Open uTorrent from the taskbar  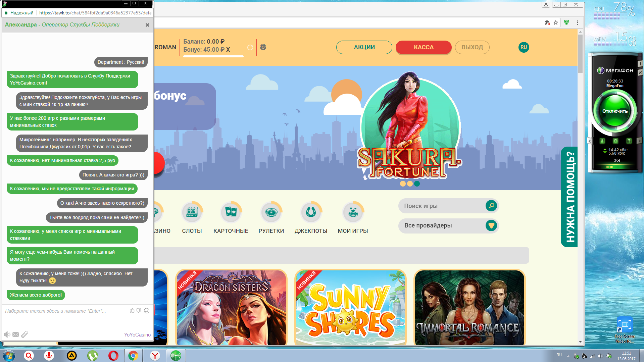93,356
